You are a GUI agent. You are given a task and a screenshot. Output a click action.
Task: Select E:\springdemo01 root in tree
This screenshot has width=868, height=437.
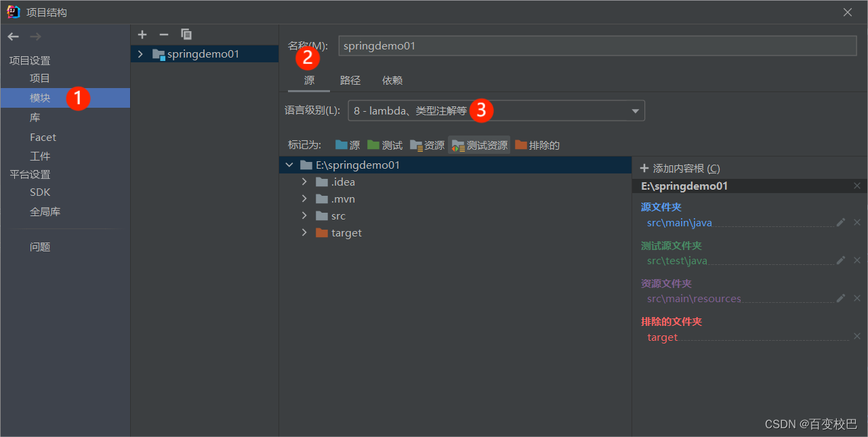(x=455, y=165)
